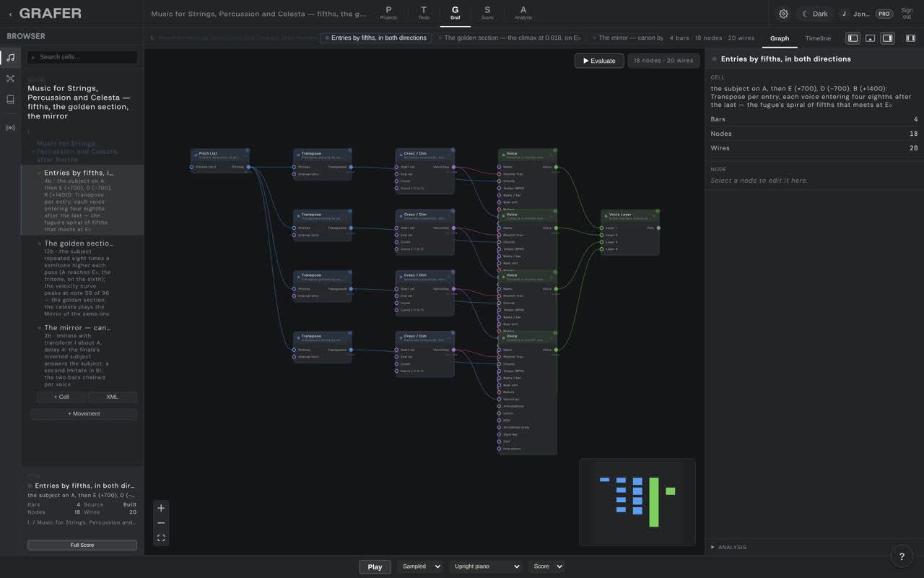This screenshot has height=578, width=924.
Task: Open settings with the gear icon
Action: (783, 14)
